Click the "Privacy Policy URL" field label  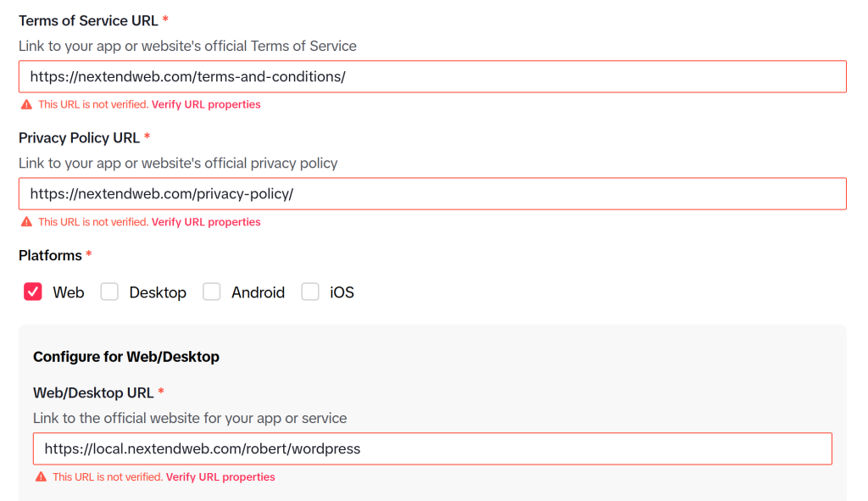[79, 137]
